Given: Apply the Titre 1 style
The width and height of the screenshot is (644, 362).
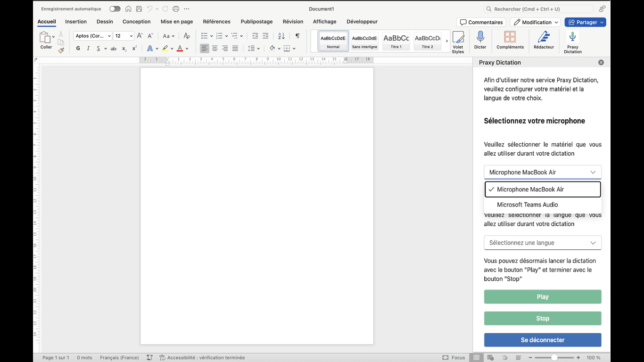Looking at the screenshot, I should click(396, 41).
